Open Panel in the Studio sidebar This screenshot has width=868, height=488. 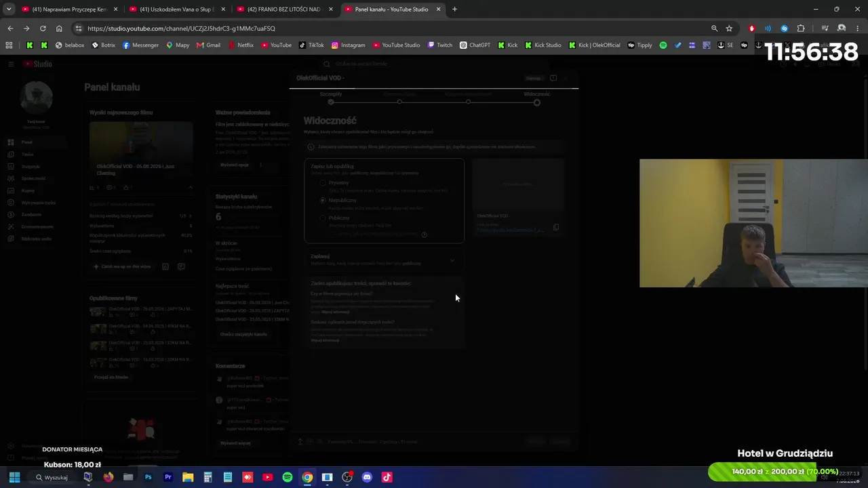point(27,142)
